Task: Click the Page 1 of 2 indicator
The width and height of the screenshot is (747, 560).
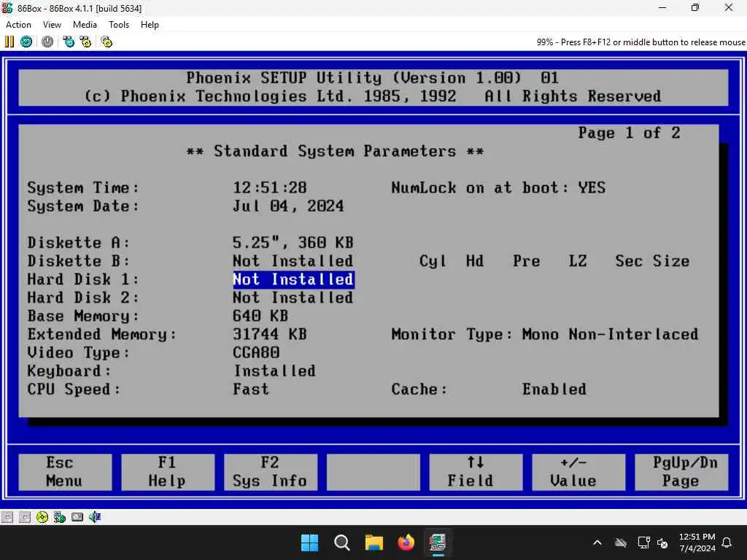Action: pyautogui.click(x=629, y=133)
